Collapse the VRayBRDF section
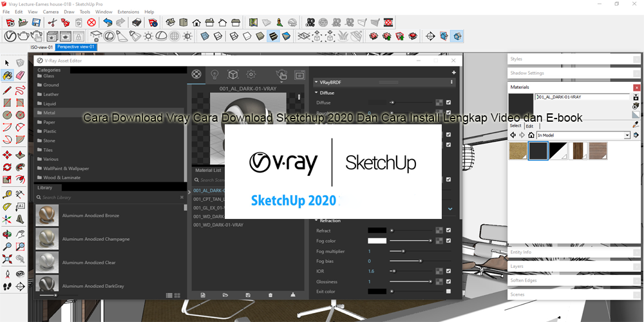Screen dimensions: 644x322 (x=316, y=82)
